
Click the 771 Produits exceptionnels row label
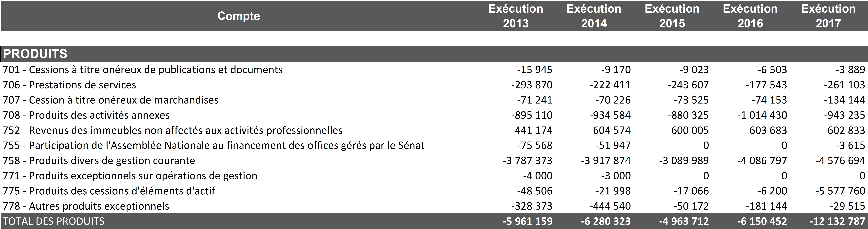click(130, 176)
